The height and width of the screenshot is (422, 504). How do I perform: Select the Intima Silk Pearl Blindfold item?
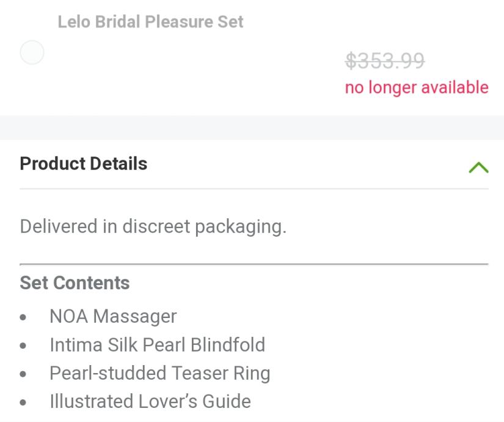pos(157,345)
